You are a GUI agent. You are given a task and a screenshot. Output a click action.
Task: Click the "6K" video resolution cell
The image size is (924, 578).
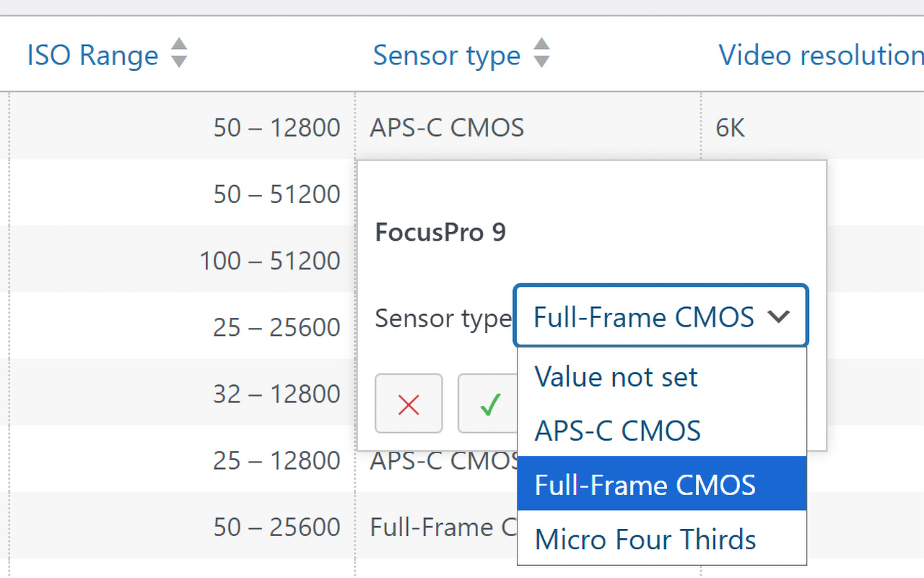coord(730,128)
